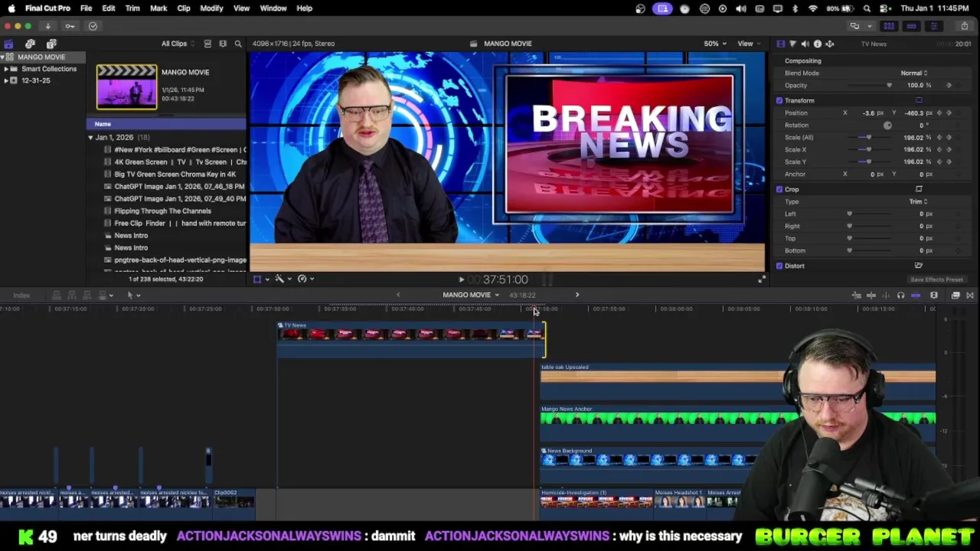
Task: Play the viewer from the playhead
Action: pyautogui.click(x=461, y=280)
